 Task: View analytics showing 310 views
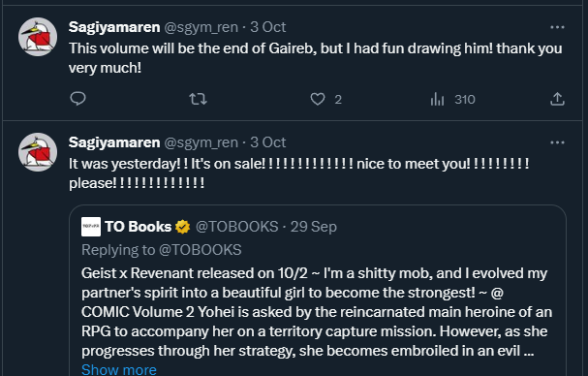click(452, 99)
